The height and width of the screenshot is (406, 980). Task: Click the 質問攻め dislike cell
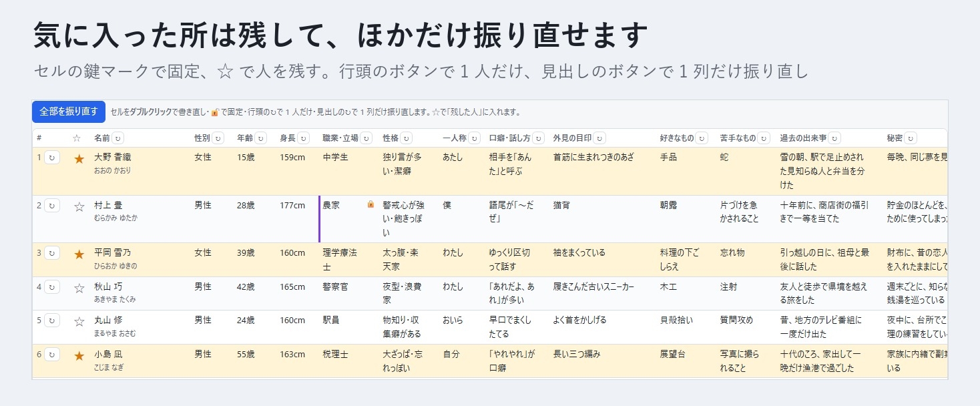(746, 327)
